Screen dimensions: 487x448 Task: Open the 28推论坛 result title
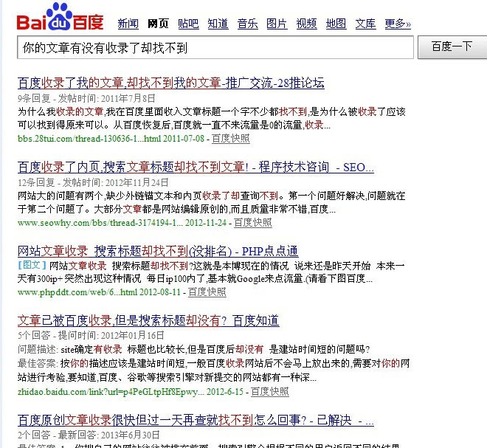click(170, 83)
